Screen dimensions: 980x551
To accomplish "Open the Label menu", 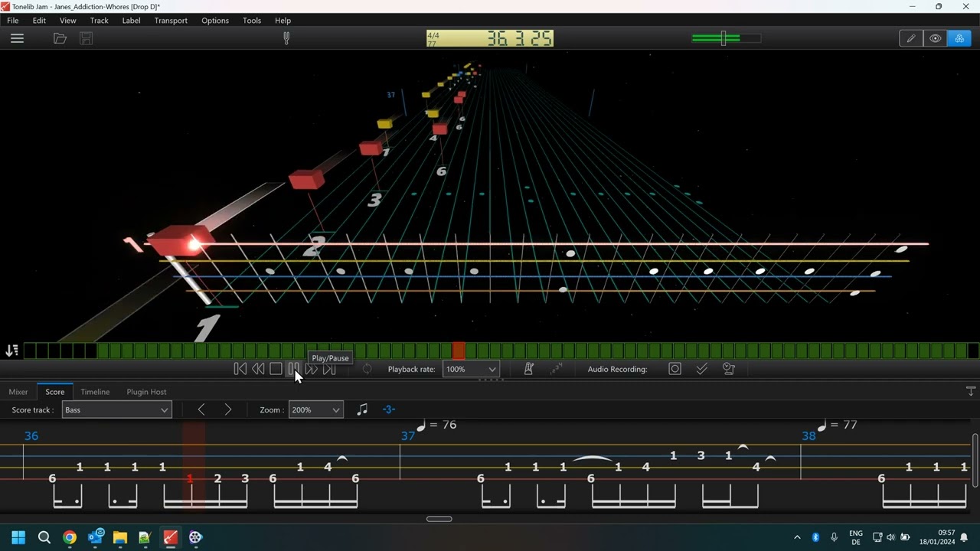I will tap(131, 21).
